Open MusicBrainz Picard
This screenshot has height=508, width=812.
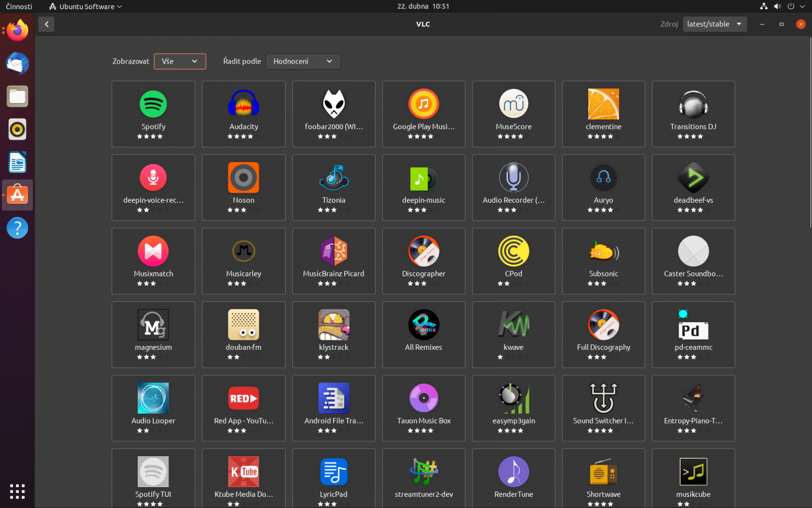(x=333, y=261)
